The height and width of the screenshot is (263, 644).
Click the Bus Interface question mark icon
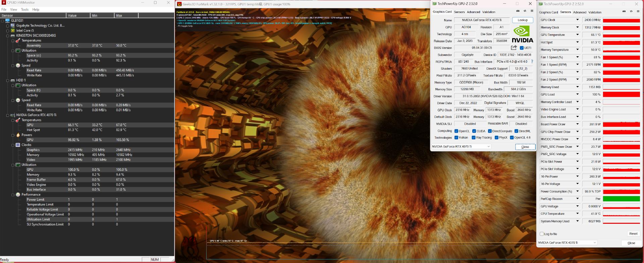coord(532,62)
